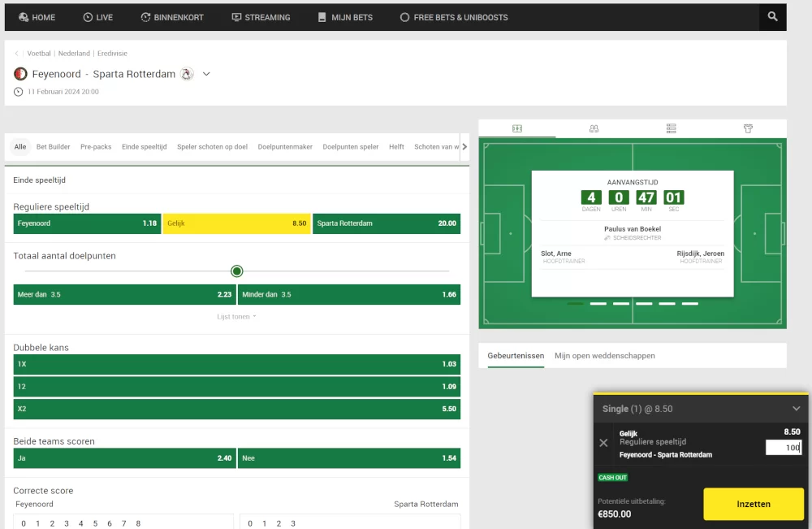Bet on Sparta Rotterdam at 20.00
The image size is (812, 529).
point(387,223)
